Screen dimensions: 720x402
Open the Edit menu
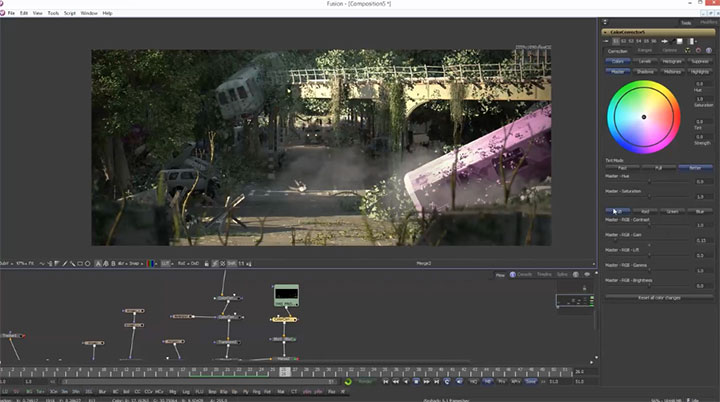pyautogui.click(x=24, y=13)
